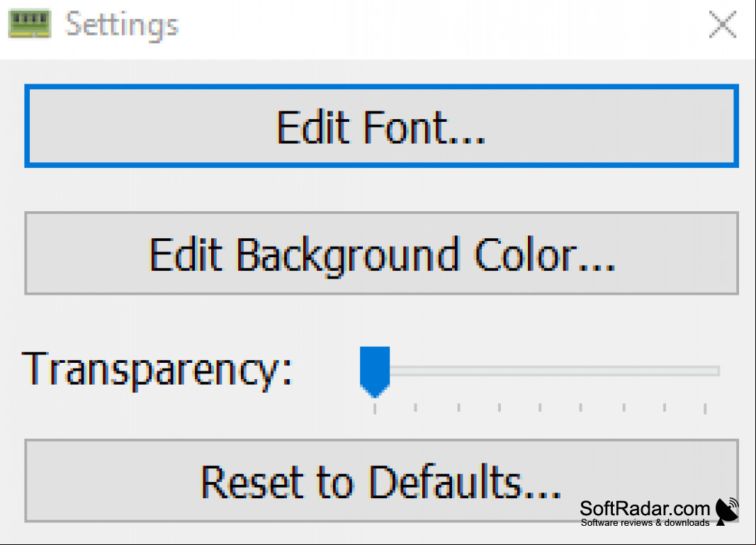This screenshot has height=545, width=756.
Task: Open the SoftRadar.com watermark link
Action: point(645,508)
